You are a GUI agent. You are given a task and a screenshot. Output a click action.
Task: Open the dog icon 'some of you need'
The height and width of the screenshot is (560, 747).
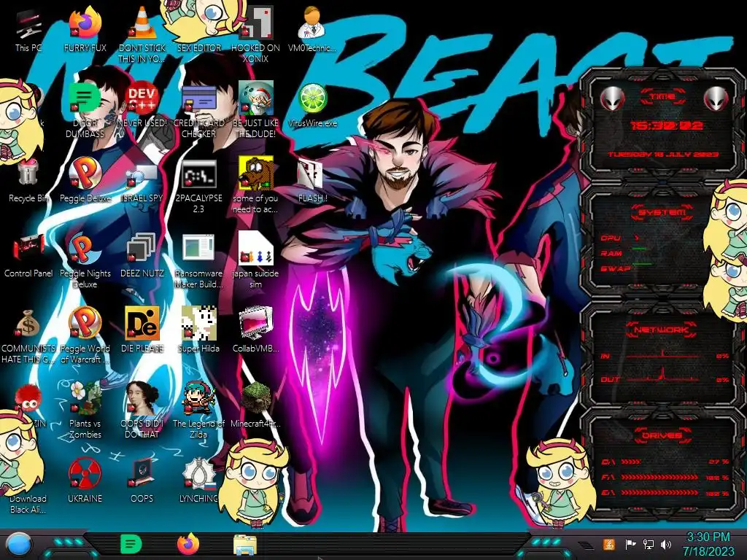255,186
